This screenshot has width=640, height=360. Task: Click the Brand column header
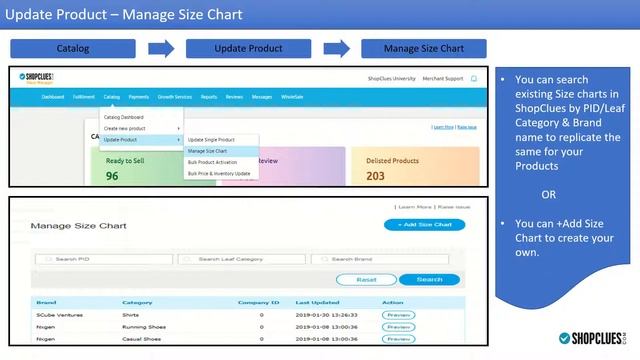pos(46,303)
